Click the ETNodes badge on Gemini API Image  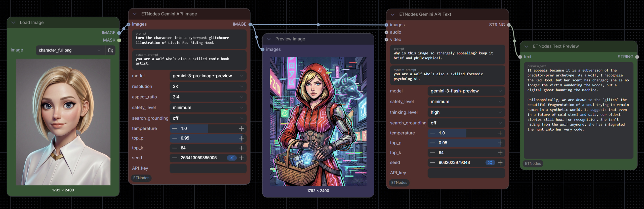click(141, 178)
